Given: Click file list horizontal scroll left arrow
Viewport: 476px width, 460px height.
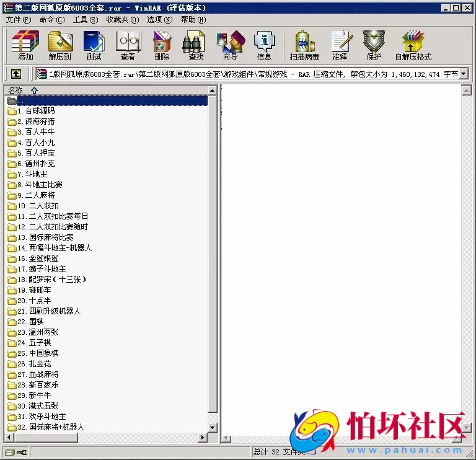Looking at the screenshot, I should 9,438.
